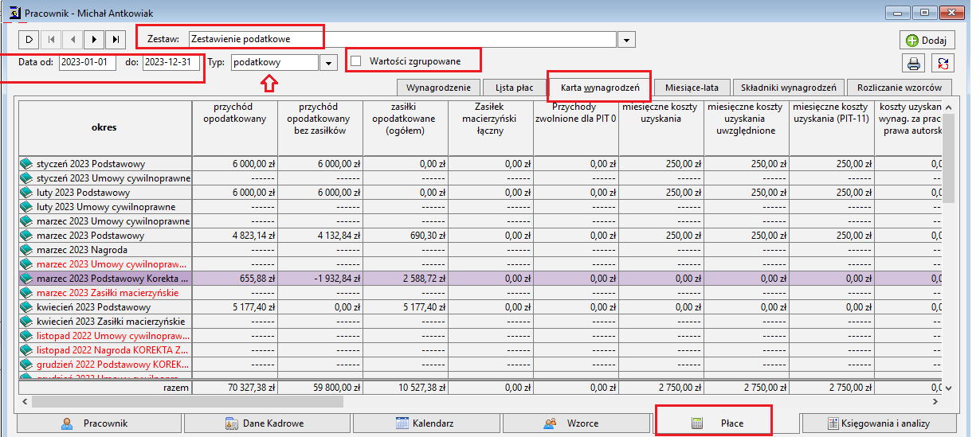980x437 pixels.
Task: Click book icon for styczeń 2023 Podstawowy
Action: click(28, 164)
